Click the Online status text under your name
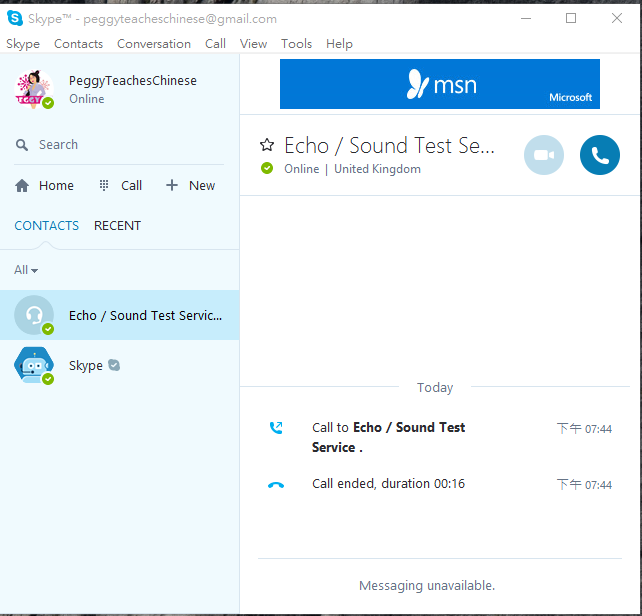The image size is (642, 616). tap(87, 99)
